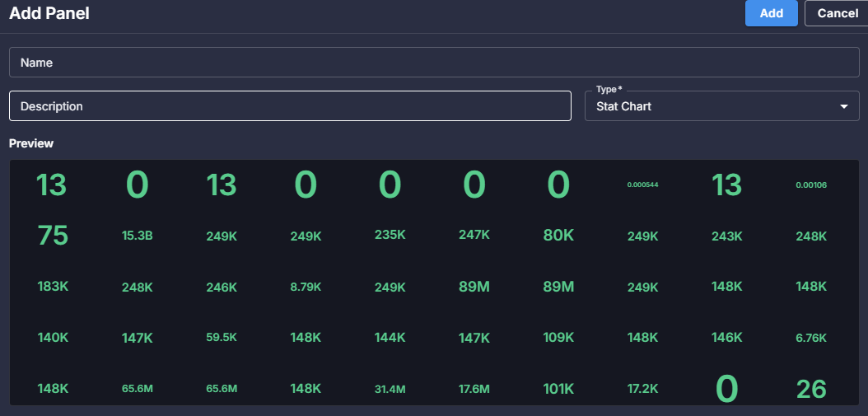The image size is (868, 416).
Task: Click the large stat value 26
Action: coord(811,390)
